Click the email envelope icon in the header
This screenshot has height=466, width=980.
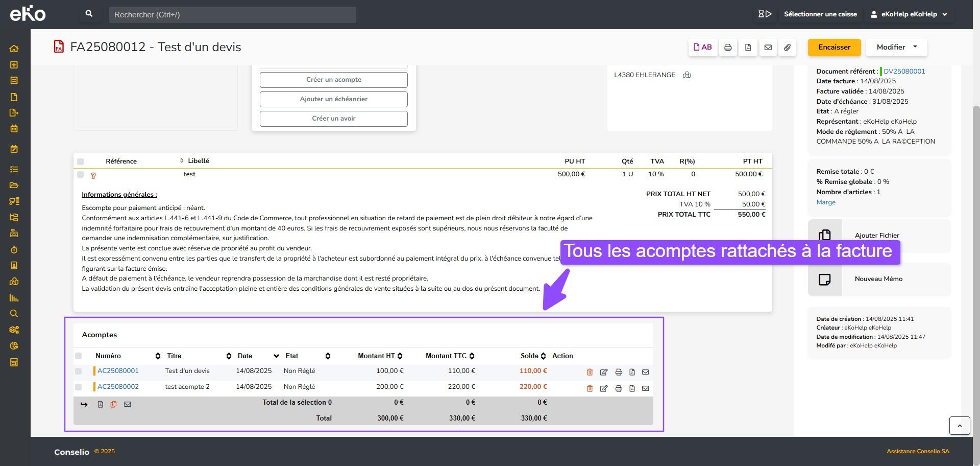tap(768, 48)
